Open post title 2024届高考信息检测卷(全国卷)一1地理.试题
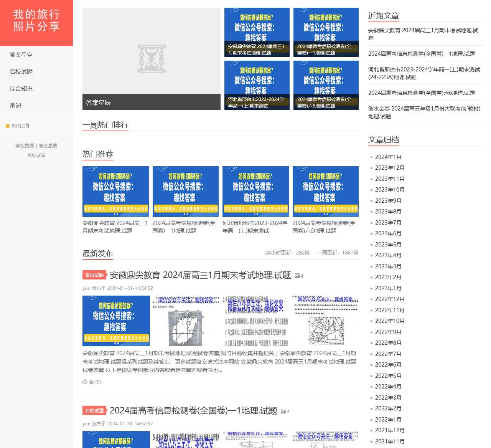The height and width of the screenshot is (448, 491). click(193, 411)
